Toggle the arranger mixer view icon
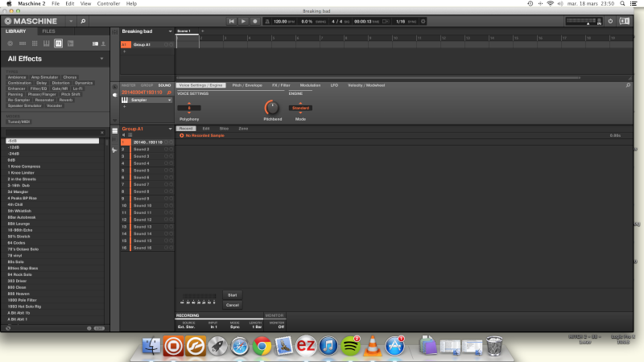This screenshot has width=644, height=362. click(x=114, y=31)
